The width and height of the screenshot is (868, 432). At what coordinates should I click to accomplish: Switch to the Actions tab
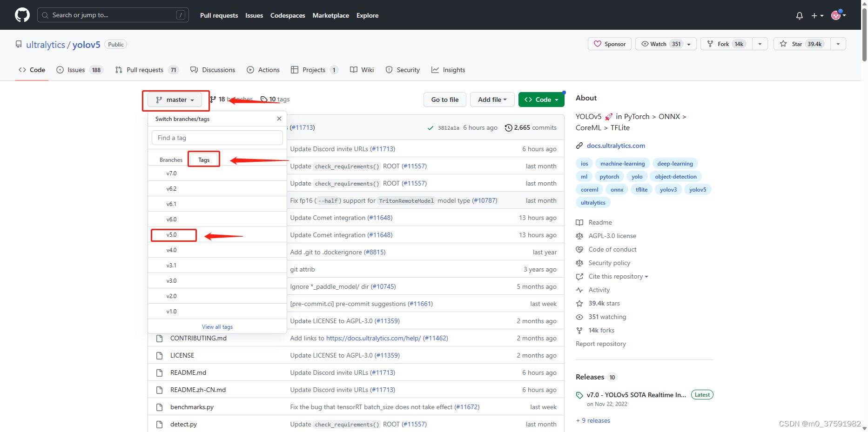point(263,70)
